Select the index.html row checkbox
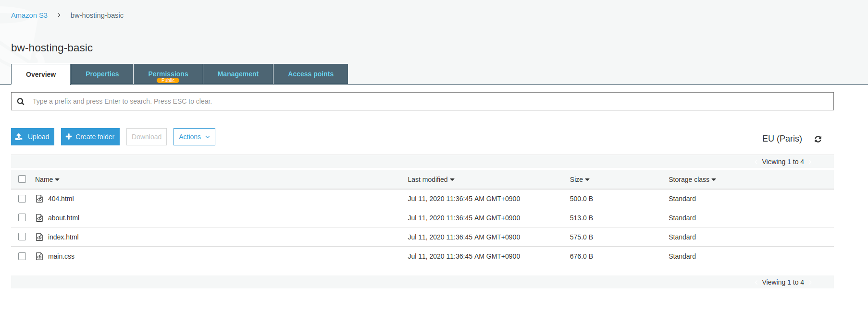 tap(22, 237)
